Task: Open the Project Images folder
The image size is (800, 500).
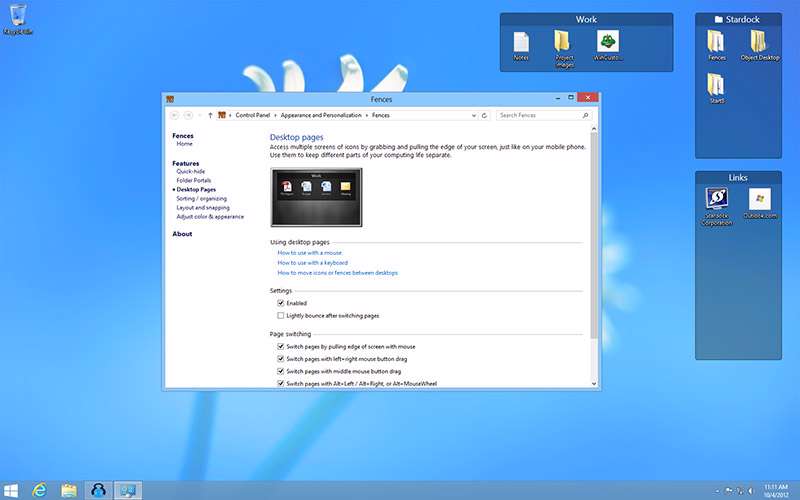Action: tap(564, 43)
